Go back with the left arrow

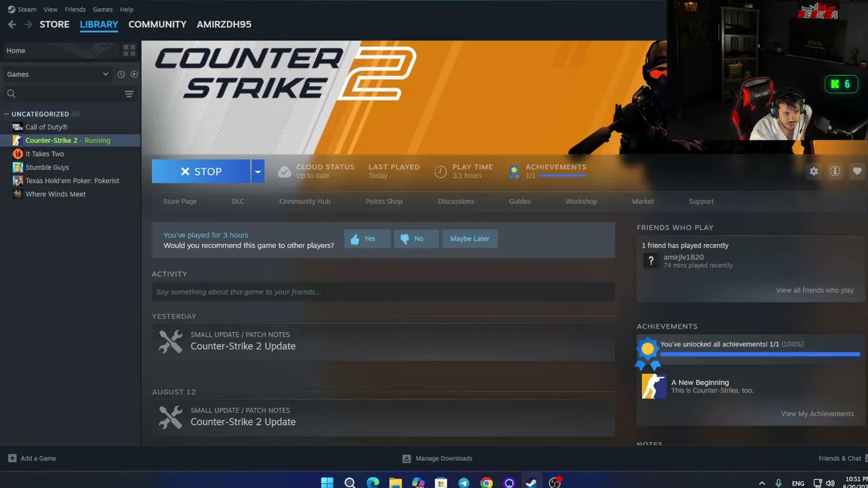point(12,24)
